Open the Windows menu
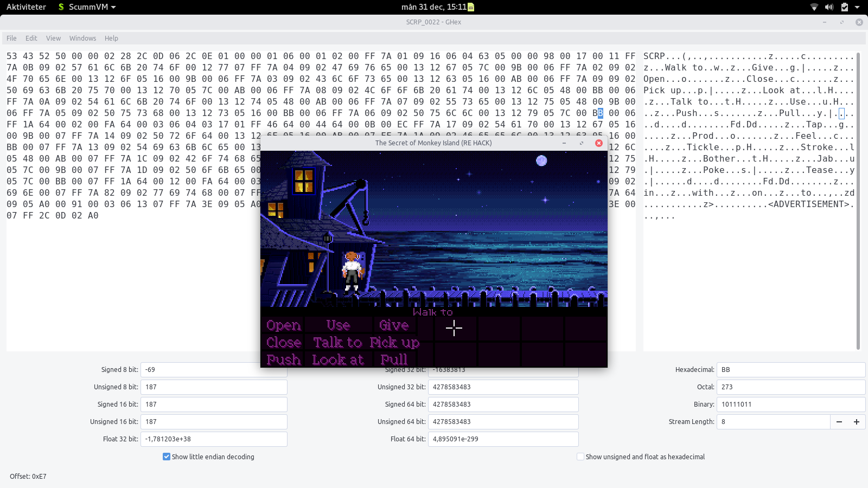Viewport: 868px width, 488px height. pyautogui.click(x=82, y=38)
